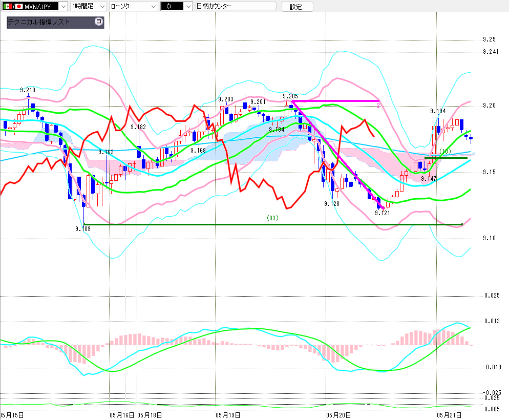
Task: Click the 9.205 peak price label
Action: 290,96
